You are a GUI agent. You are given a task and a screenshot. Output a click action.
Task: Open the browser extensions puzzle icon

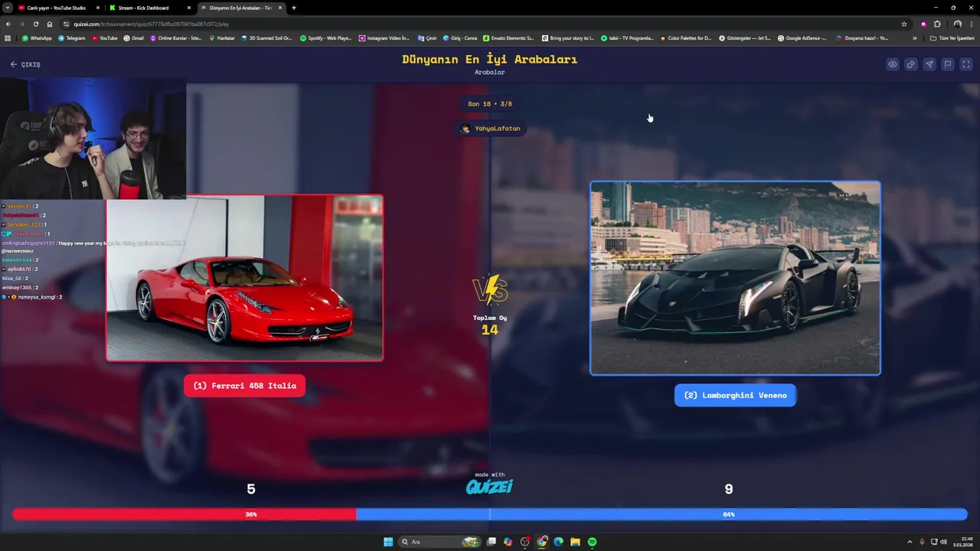click(x=937, y=24)
